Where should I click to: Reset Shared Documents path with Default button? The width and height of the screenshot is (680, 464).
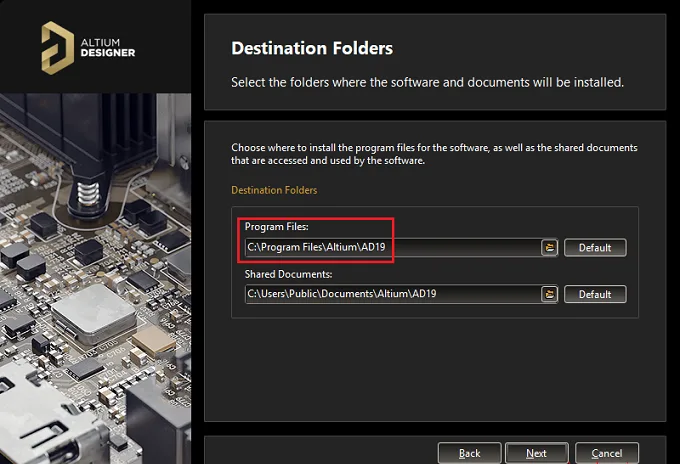click(595, 294)
